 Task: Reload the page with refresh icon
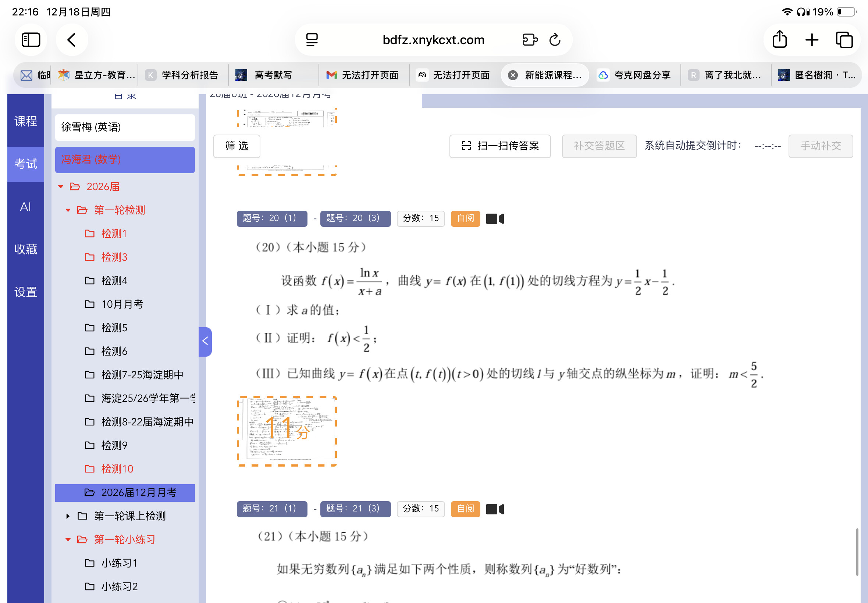(x=554, y=40)
